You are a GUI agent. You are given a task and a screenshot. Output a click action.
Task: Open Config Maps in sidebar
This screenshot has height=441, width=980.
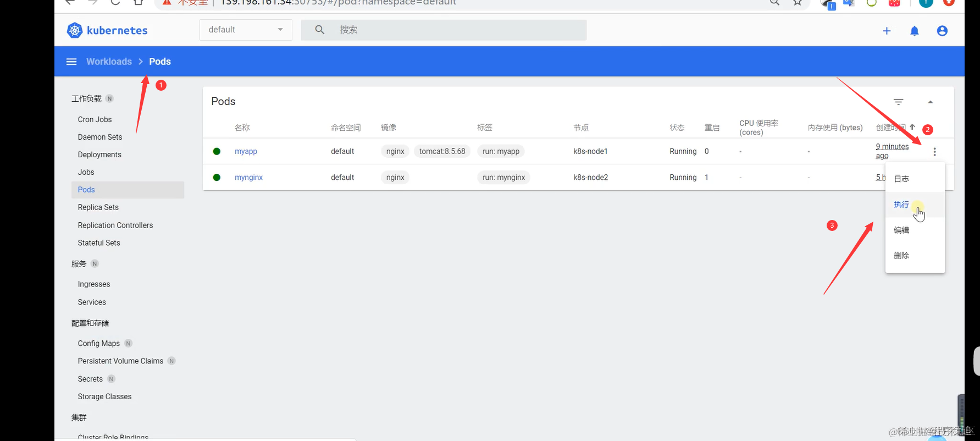pyautogui.click(x=99, y=343)
